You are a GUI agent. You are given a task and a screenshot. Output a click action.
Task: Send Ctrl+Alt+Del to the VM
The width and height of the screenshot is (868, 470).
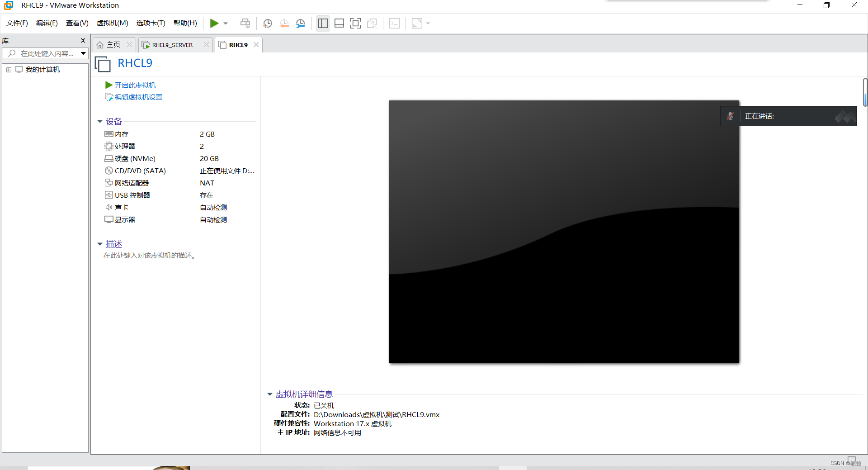click(x=245, y=23)
